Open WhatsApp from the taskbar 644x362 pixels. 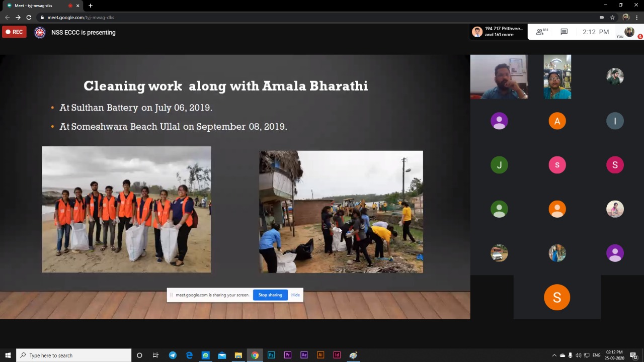click(205, 355)
